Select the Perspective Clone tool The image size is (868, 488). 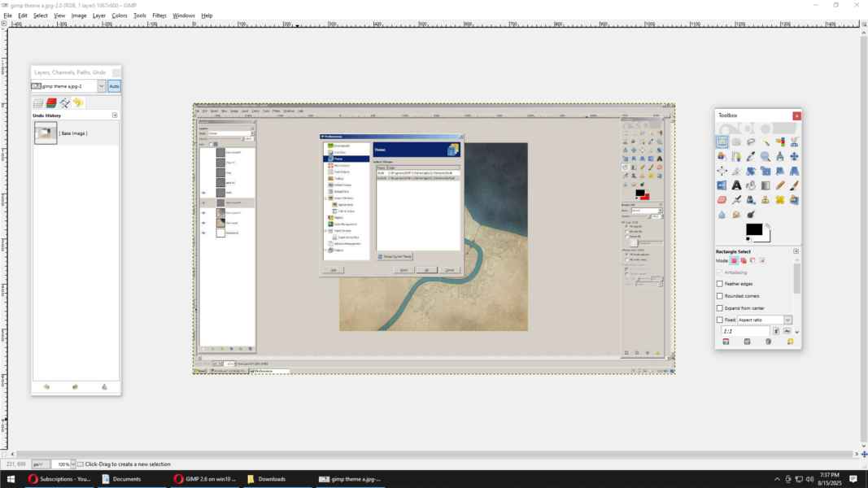794,200
